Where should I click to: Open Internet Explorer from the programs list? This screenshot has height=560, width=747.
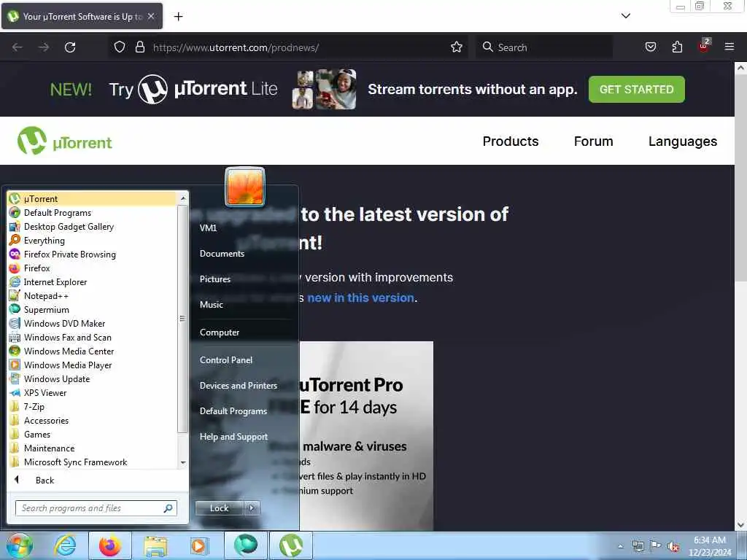[93, 281]
